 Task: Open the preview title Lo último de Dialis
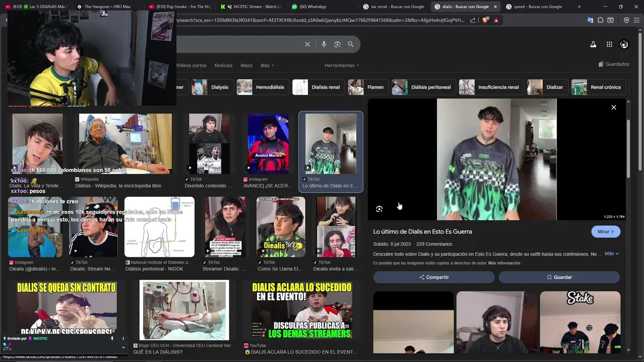click(x=423, y=232)
